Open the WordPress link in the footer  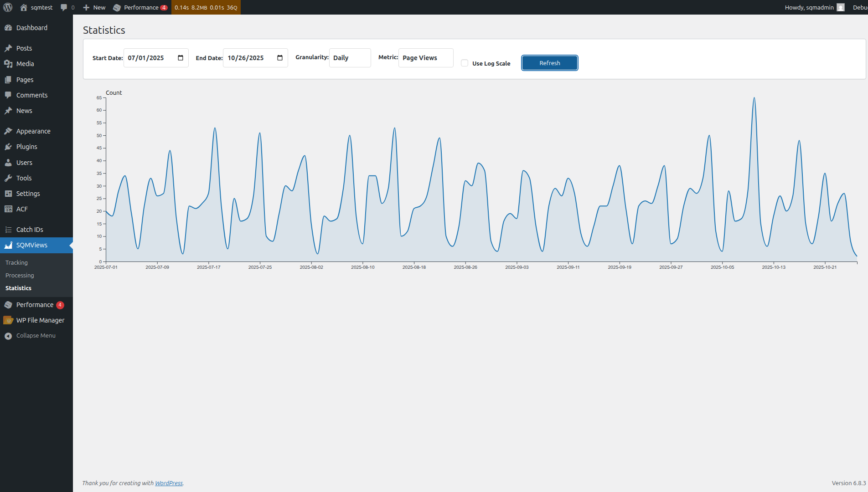click(169, 483)
